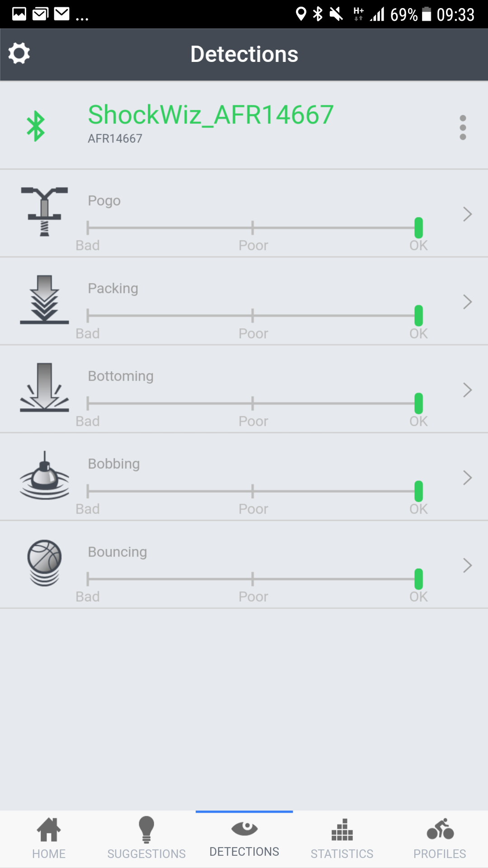This screenshot has height=868, width=488.
Task: Tap the Pogo stick icon
Action: 44,212
